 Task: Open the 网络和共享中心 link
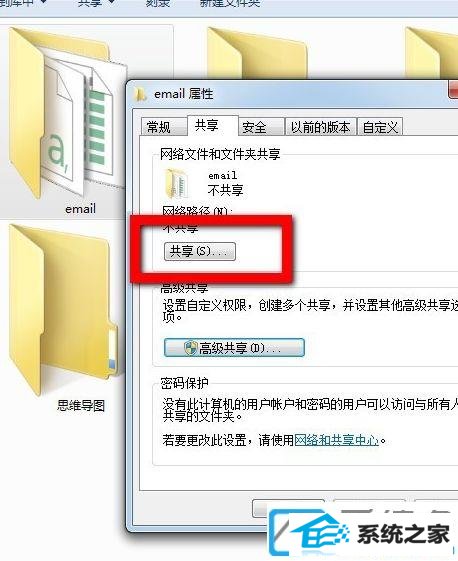[336, 440]
